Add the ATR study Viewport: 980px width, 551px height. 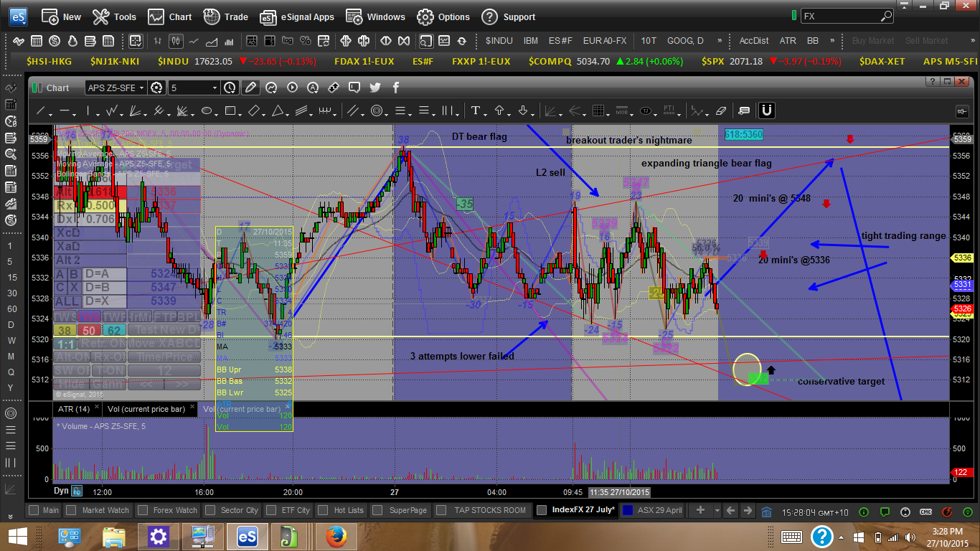(x=787, y=41)
